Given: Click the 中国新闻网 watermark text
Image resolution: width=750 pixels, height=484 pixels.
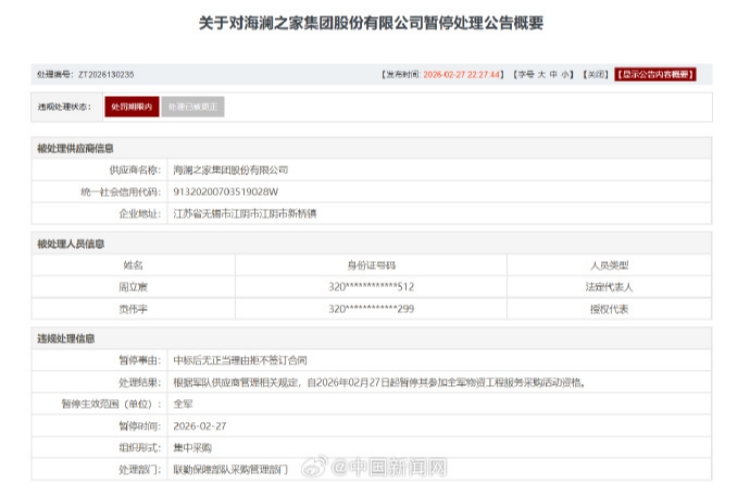Looking at the screenshot, I should (400, 467).
